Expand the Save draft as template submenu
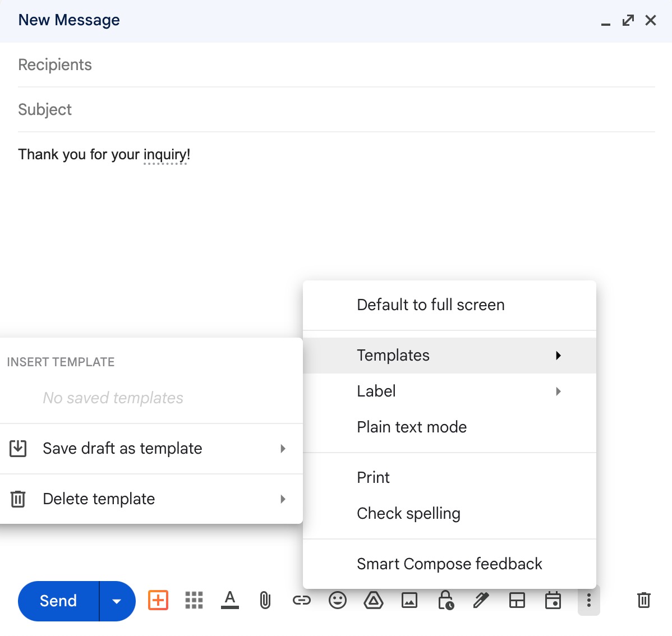The width and height of the screenshot is (672, 636). pyautogui.click(x=122, y=448)
